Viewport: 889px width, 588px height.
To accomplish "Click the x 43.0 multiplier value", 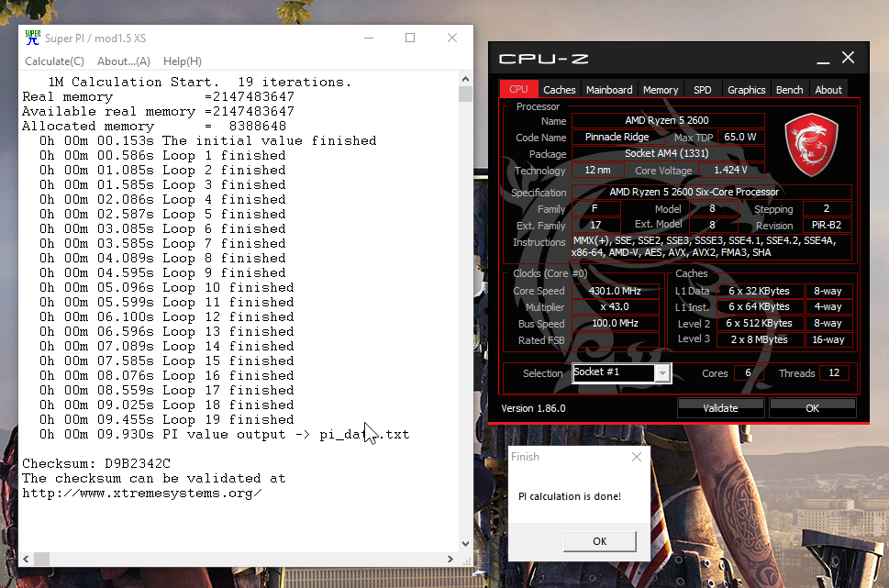I will [x=616, y=306].
